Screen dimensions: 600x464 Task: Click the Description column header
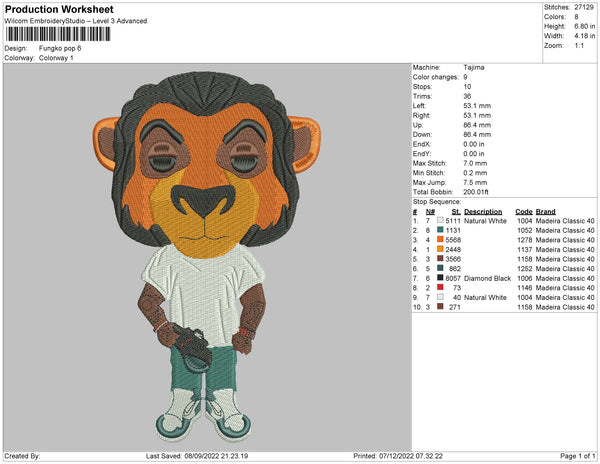[483, 212]
